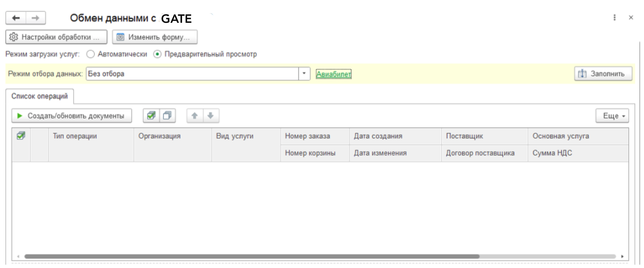Move row down arrow button

pos(211,116)
